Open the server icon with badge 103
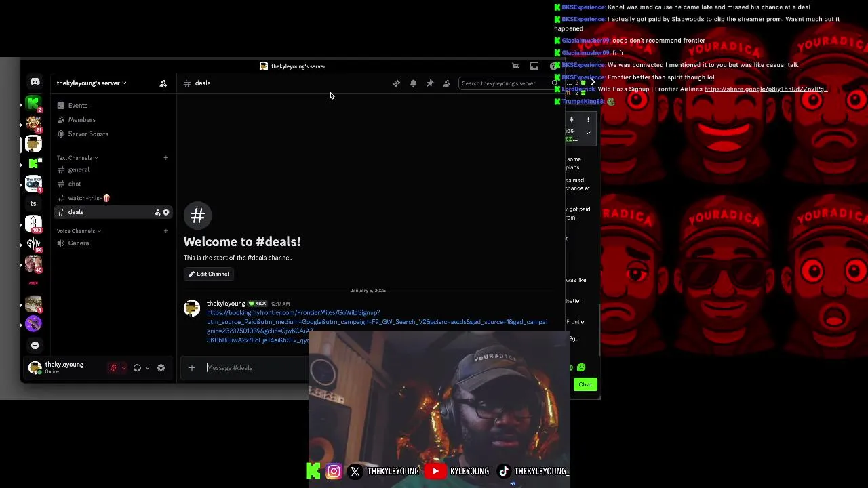 pyautogui.click(x=33, y=223)
